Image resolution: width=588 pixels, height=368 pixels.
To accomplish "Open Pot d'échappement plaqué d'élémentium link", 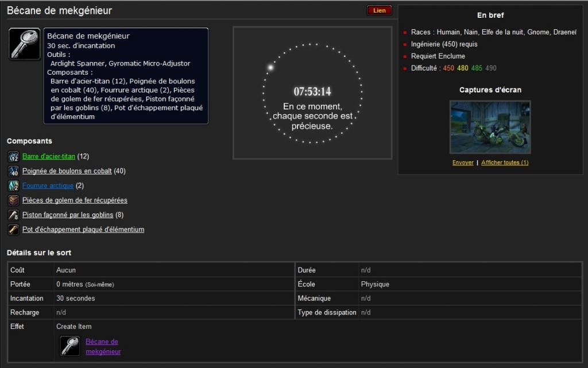I will (x=83, y=229).
